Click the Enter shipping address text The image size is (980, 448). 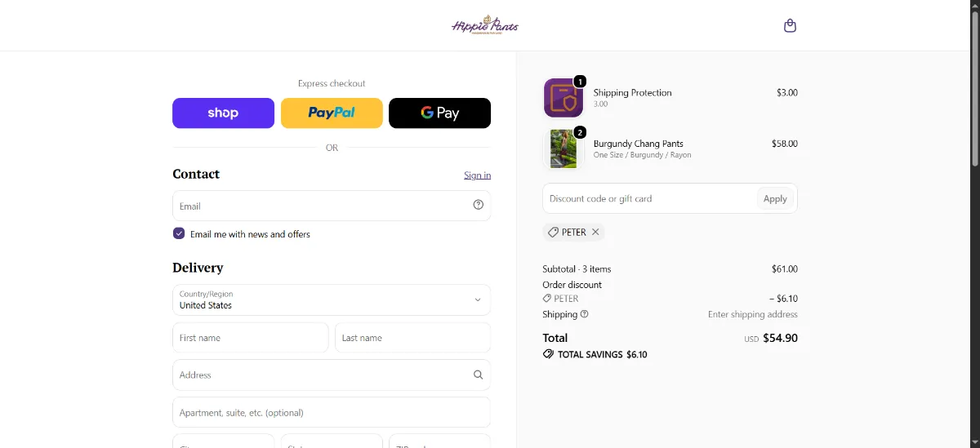pos(753,314)
